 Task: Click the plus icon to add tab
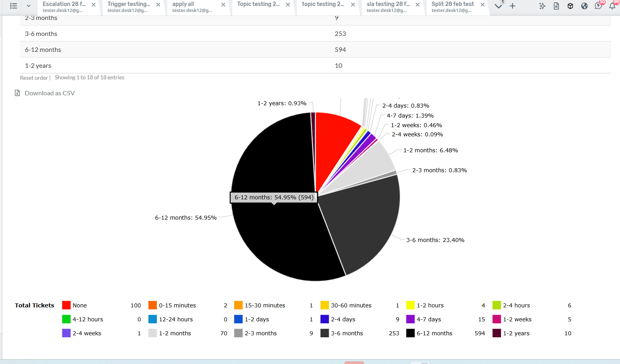pos(513,6)
